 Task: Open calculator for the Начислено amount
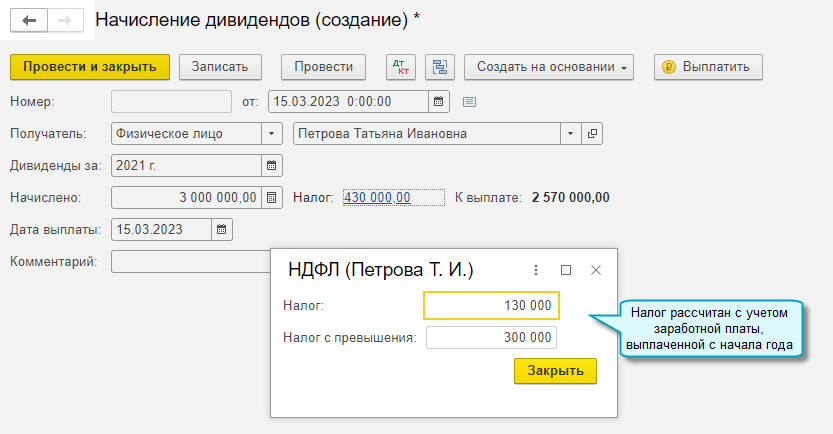point(271,198)
